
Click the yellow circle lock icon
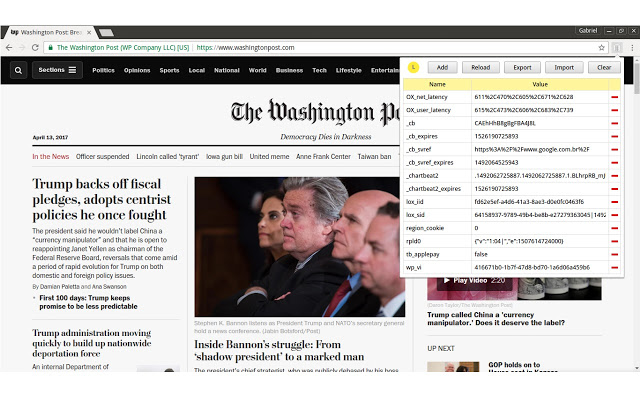(413, 67)
